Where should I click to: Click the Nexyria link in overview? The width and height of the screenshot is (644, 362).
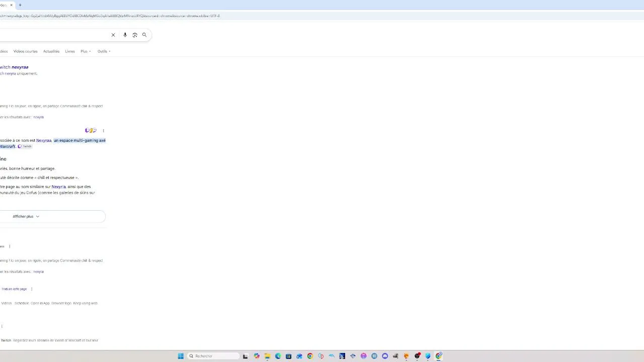(58, 187)
